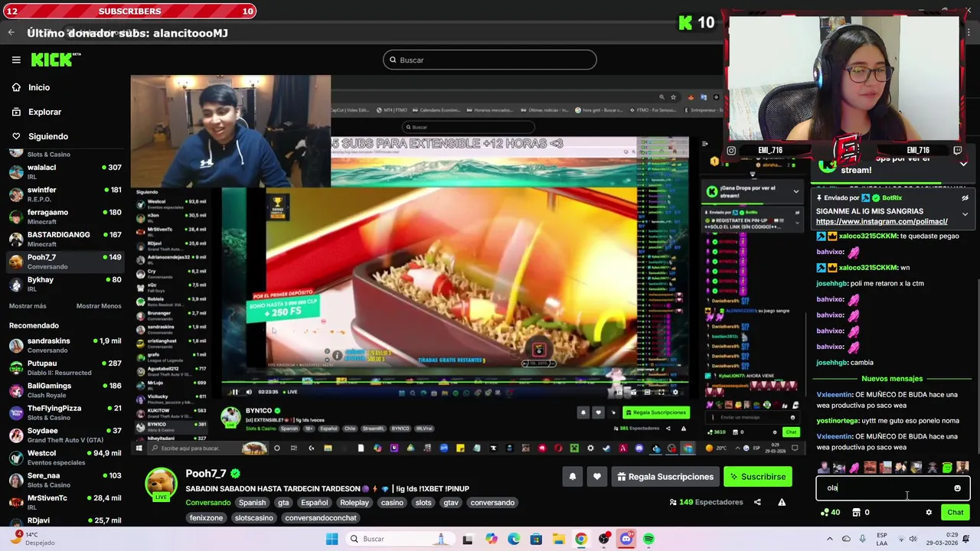
Task: Collapse the pinned message chevron
Action: [x=965, y=214]
